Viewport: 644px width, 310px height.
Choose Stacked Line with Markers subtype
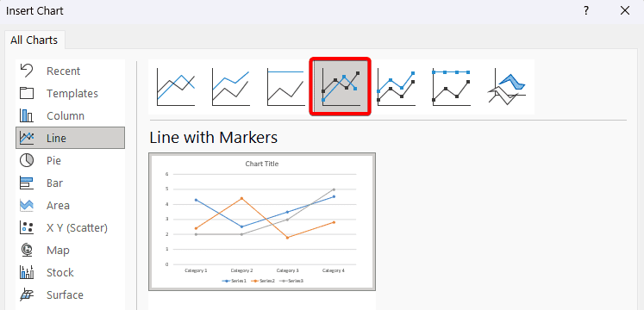tap(397, 87)
